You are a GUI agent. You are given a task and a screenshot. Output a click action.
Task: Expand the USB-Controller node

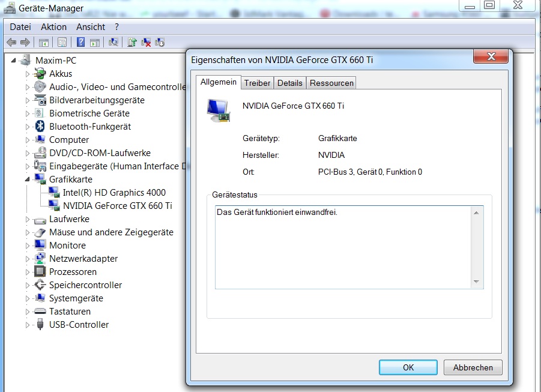tap(27, 325)
